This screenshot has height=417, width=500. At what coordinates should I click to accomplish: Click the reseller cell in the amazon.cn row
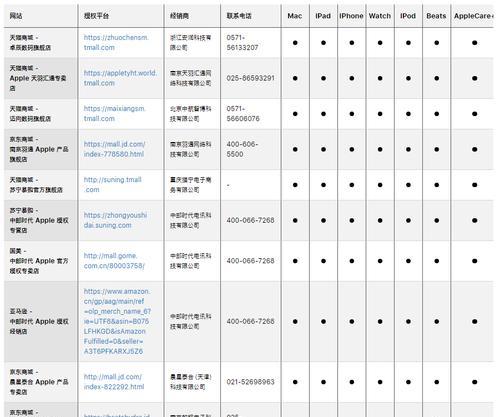(191, 321)
